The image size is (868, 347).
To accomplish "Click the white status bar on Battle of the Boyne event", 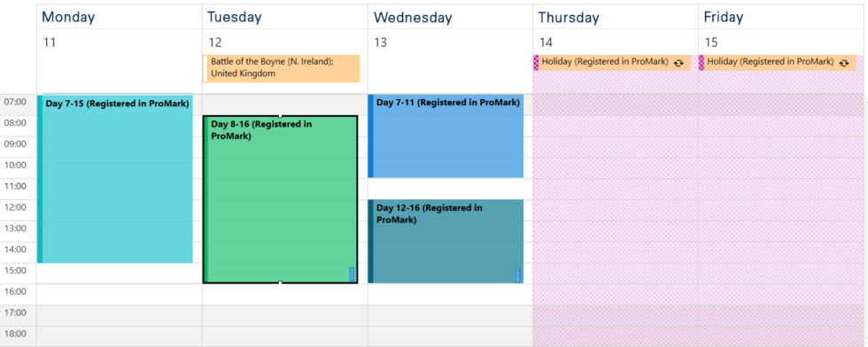I will 205,69.
